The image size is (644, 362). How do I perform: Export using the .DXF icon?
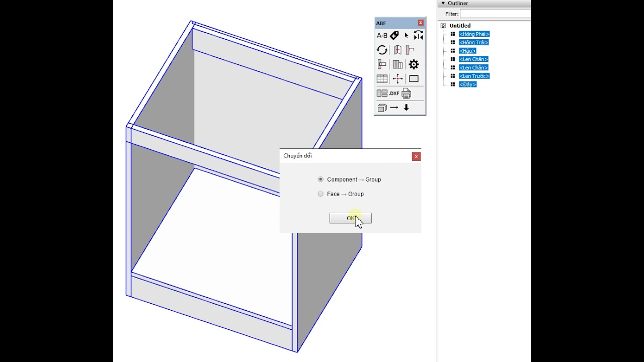394,94
